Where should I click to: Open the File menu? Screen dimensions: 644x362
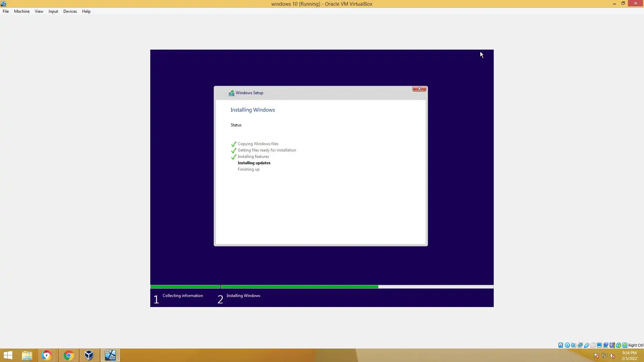point(6,11)
